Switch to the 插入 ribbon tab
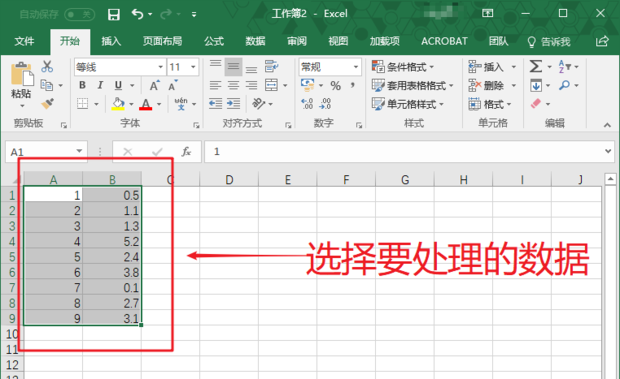This screenshot has width=620, height=379. click(111, 41)
